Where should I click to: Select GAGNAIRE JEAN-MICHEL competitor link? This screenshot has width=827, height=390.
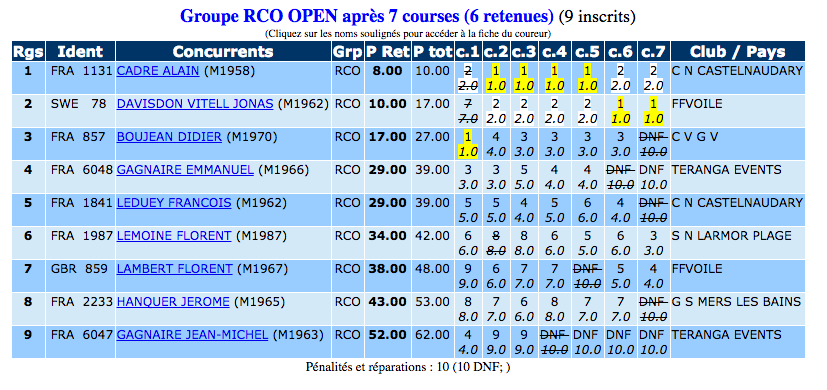tap(192, 335)
